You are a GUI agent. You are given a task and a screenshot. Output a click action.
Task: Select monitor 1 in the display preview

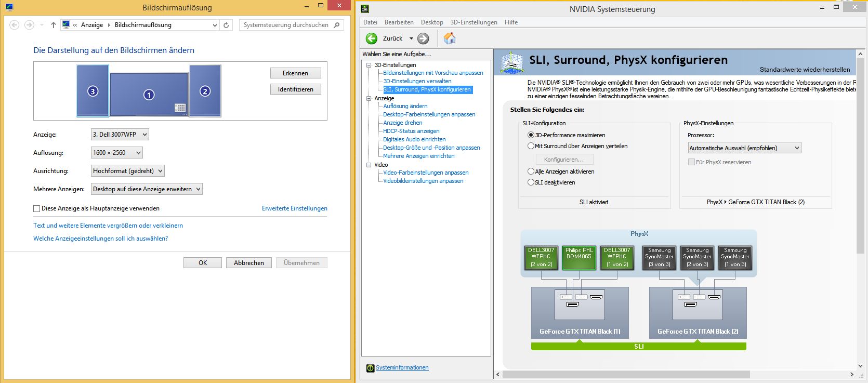point(149,95)
